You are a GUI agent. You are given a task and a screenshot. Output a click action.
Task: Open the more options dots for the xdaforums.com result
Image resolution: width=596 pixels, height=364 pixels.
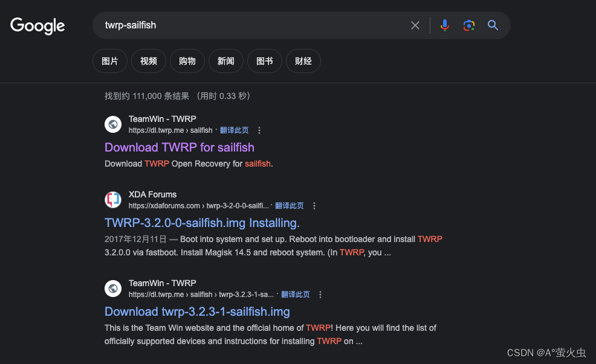[314, 206]
